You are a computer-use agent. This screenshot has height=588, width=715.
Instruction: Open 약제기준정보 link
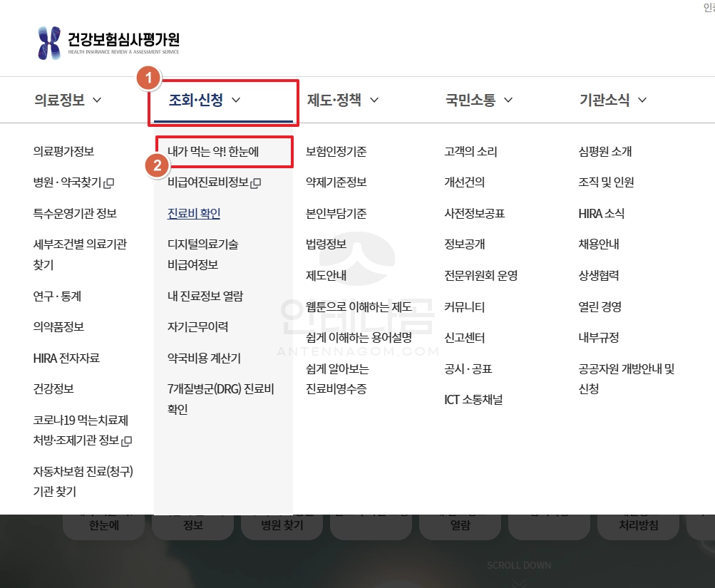coord(336,182)
